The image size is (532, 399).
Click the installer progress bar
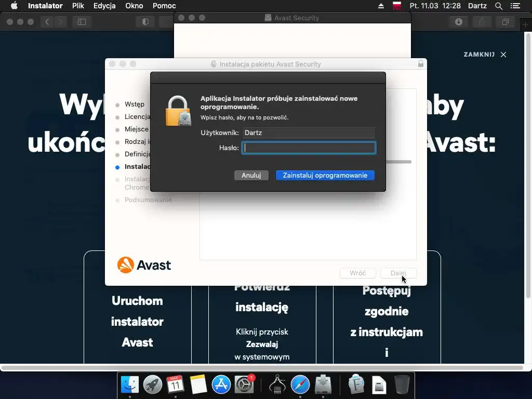(398, 162)
